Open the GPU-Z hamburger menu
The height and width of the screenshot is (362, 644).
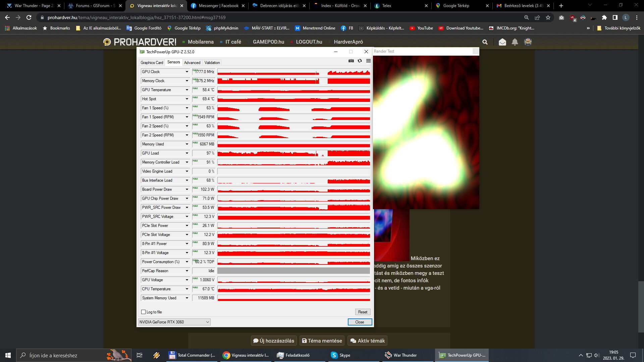pos(368,61)
